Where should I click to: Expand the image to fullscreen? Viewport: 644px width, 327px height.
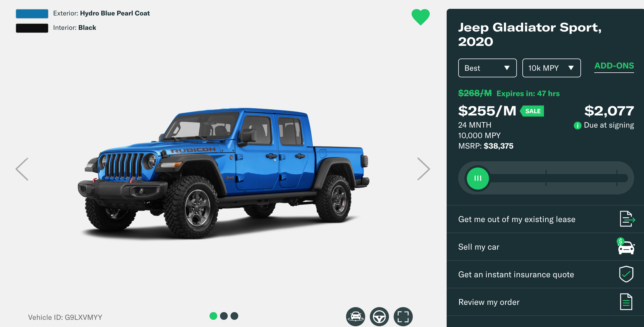(403, 317)
